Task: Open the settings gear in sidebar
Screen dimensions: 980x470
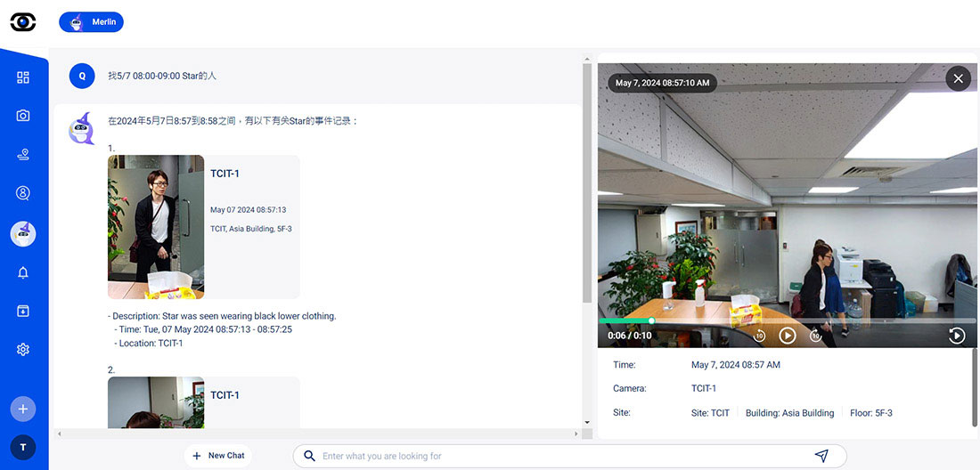Action: click(23, 350)
